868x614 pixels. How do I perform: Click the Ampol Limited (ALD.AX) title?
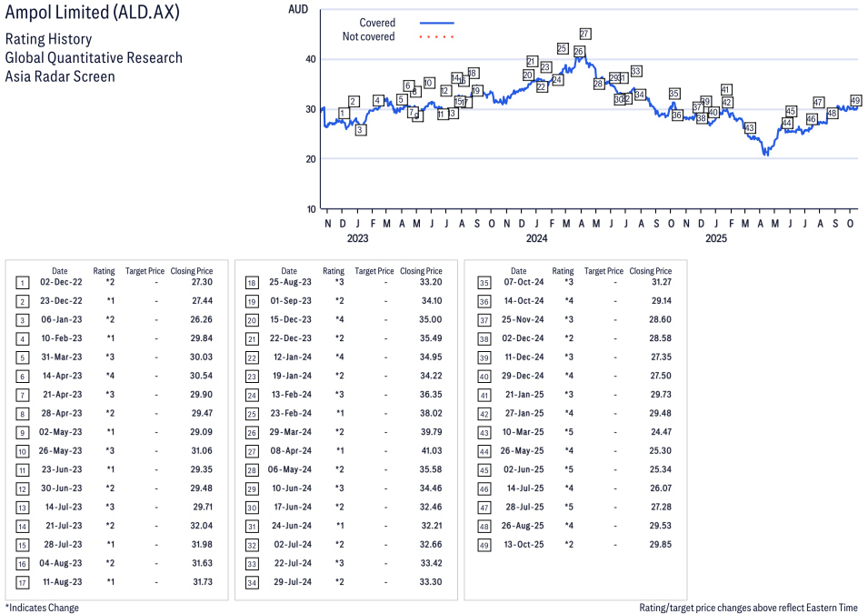point(93,14)
